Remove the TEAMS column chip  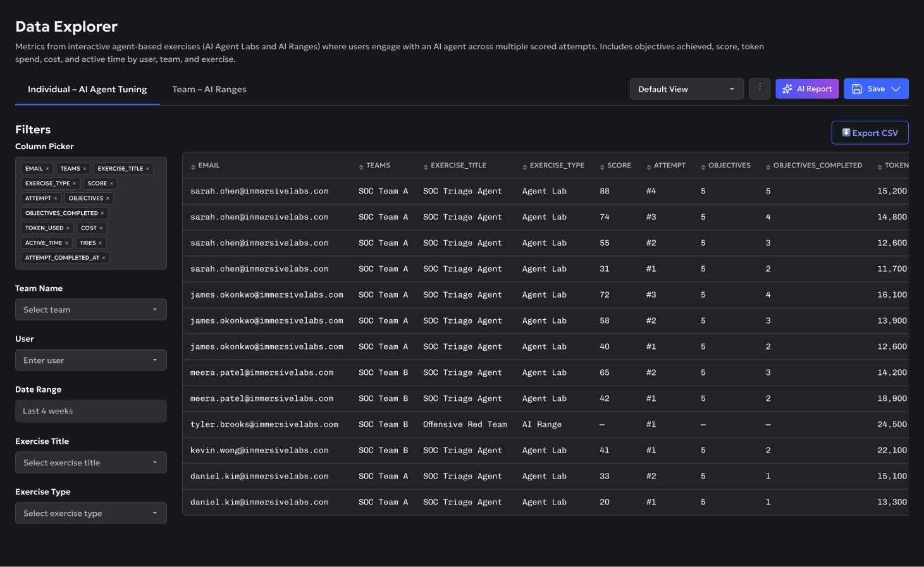coord(85,169)
